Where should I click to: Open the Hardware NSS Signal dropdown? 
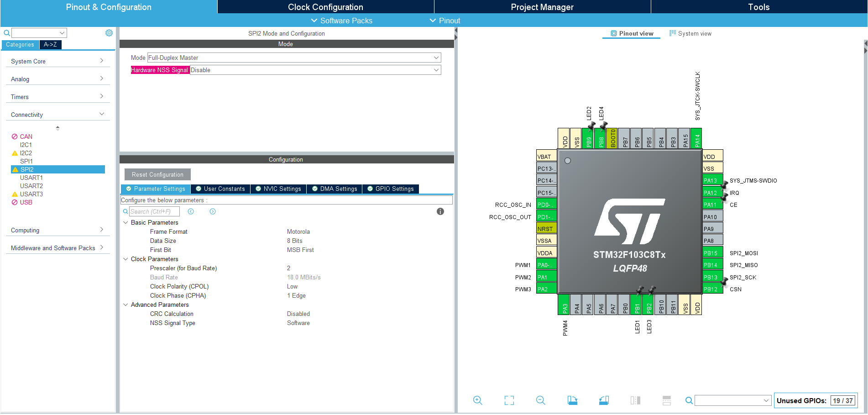point(315,70)
